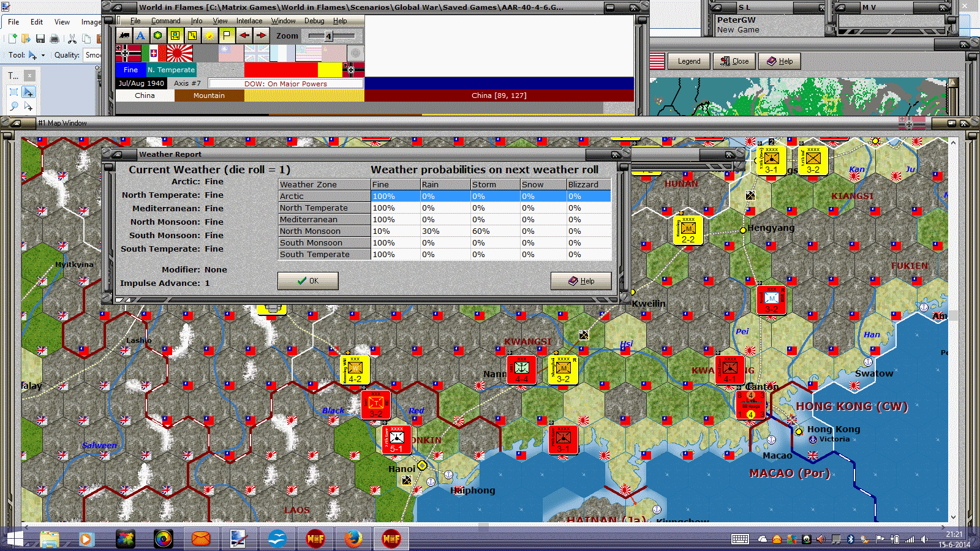Click the red 5-1 unit counter near Hanoi

click(x=396, y=440)
